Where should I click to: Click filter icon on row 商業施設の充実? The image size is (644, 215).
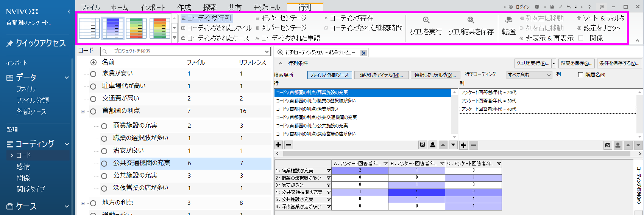329,171
